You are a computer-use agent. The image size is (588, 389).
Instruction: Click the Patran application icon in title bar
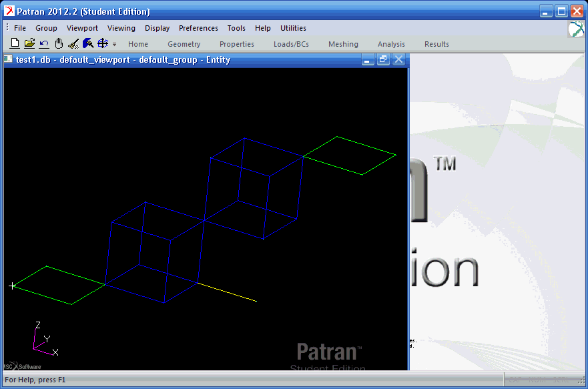click(9, 11)
